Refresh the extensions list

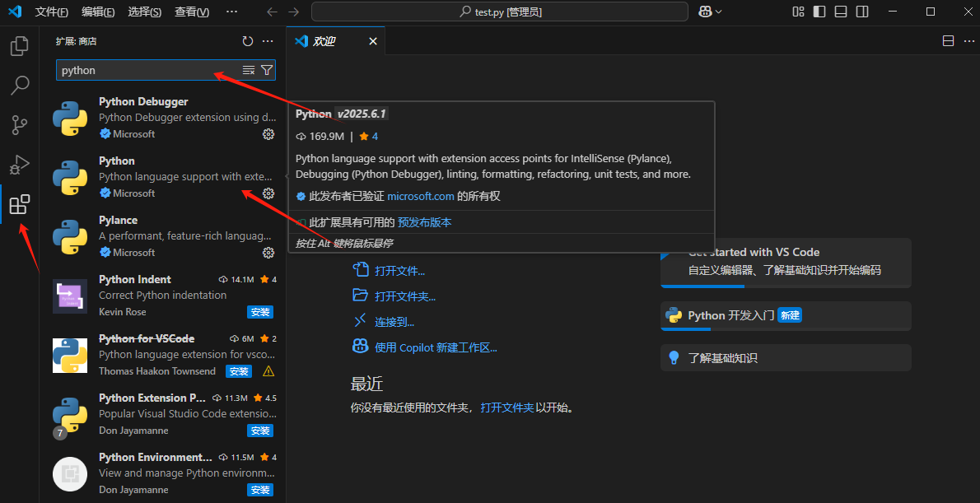248,41
